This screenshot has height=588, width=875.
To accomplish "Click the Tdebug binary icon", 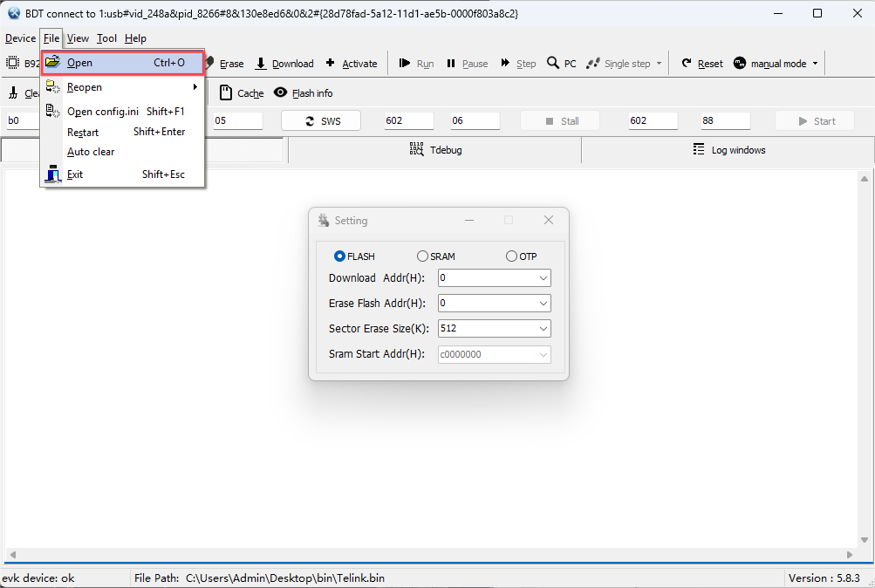I will click(416, 149).
